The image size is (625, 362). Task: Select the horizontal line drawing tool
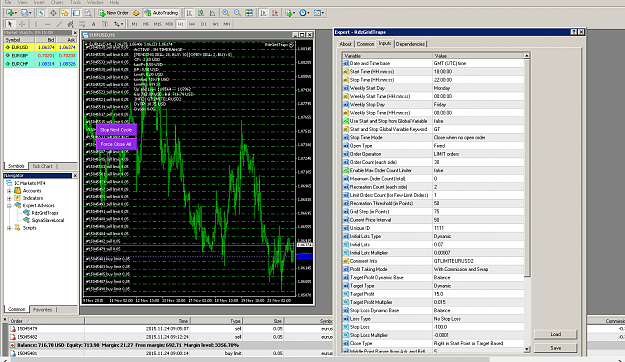pyautogui.click(x=47, y=24)
